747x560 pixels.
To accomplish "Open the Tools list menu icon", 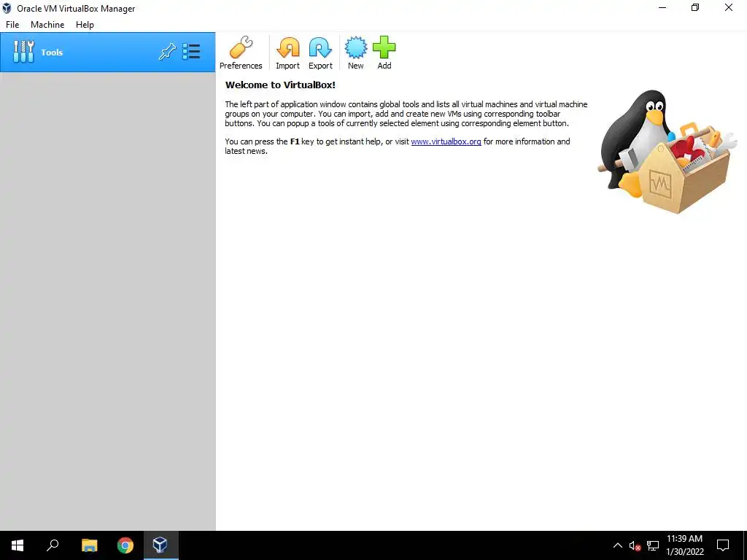I will pos(192,52).
